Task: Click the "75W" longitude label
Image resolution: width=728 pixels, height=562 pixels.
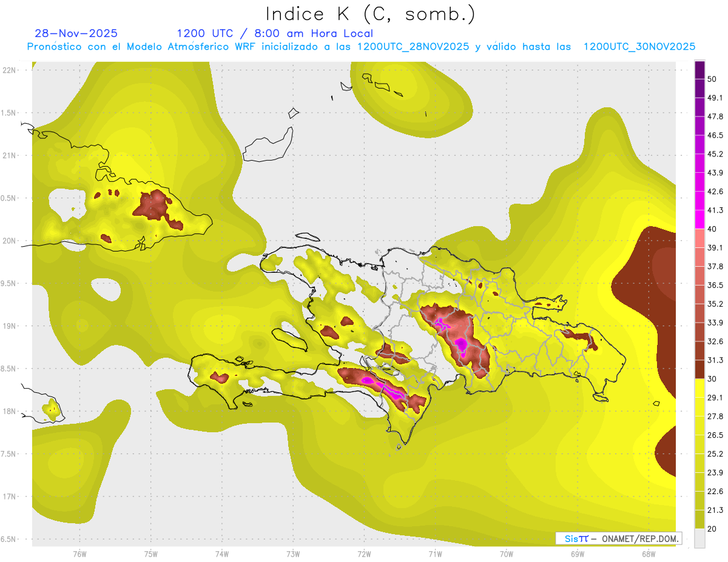Action: point(151,554)
